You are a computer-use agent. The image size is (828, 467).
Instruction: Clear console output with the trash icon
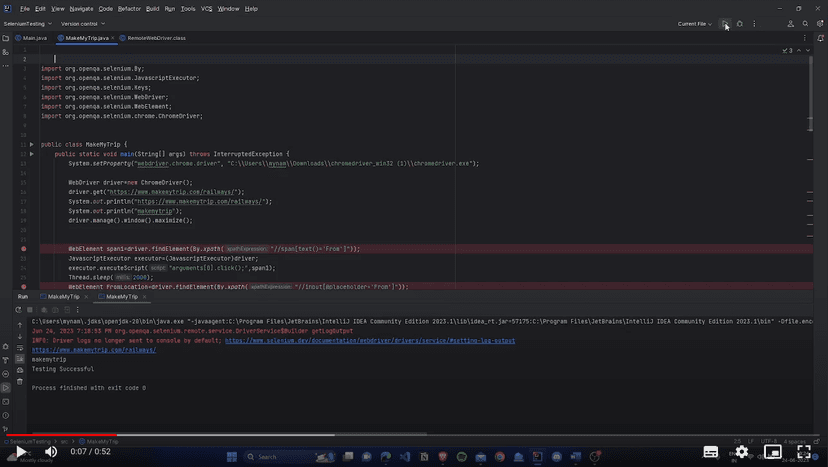click(x=20, y=381)
